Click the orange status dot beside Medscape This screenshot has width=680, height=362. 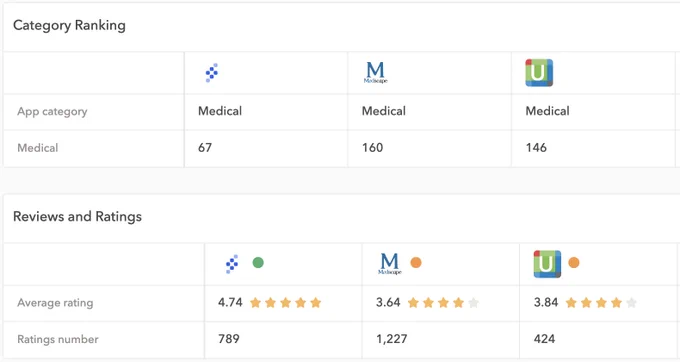pyautogui.click(x=416, y=262)
